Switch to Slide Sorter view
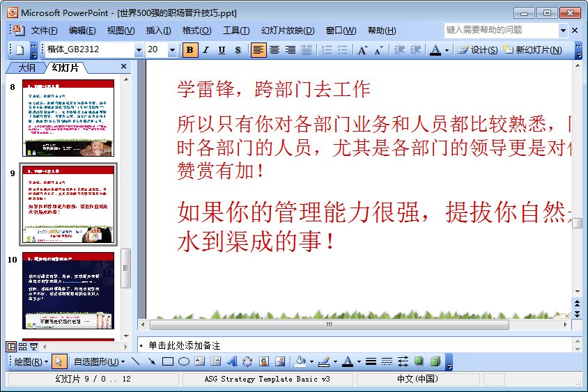Image resolution: width=588 pixels, height=392 pixels. click(22, 347)
